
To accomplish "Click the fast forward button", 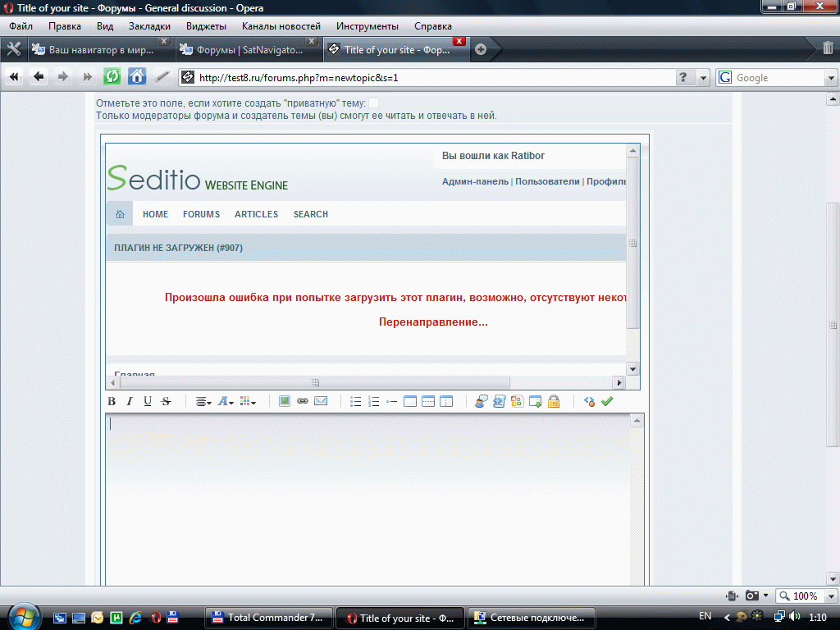I will click(87, 77).
